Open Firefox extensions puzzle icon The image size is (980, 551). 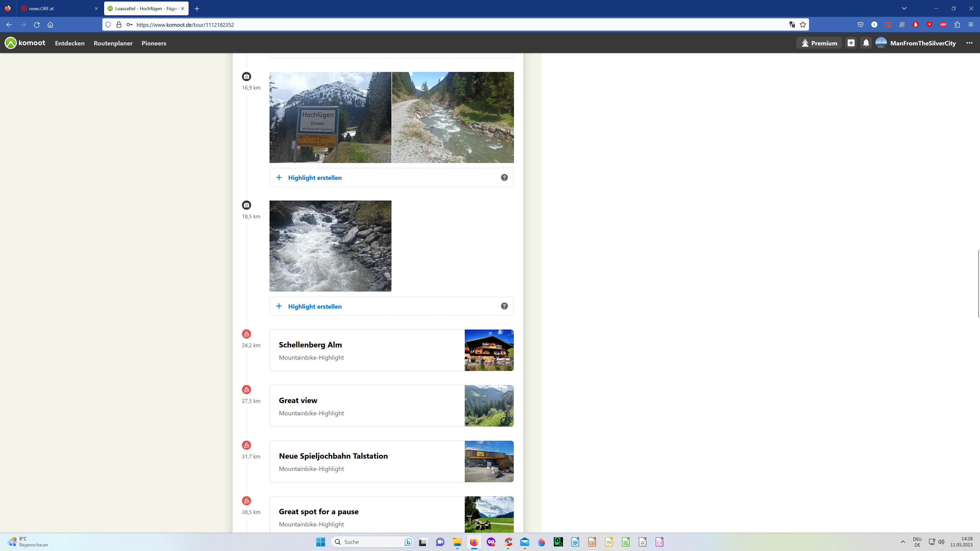click(957, 25)
